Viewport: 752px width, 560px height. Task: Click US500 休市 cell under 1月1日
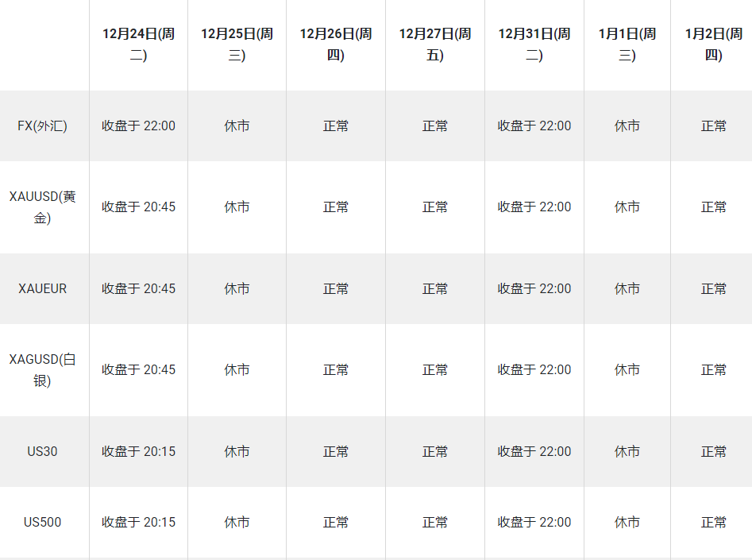point(627,522)
